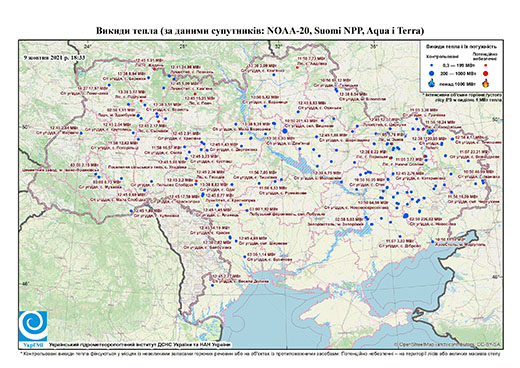Click the 24° longitude label on top edge
The image size is (520, 368).
[87, 46]
